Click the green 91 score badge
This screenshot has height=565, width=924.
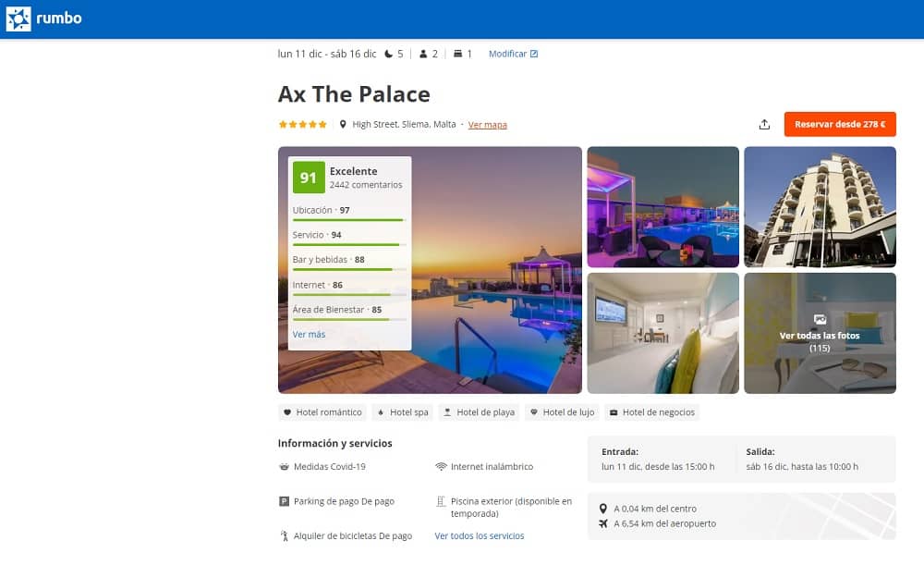[309, 178]
